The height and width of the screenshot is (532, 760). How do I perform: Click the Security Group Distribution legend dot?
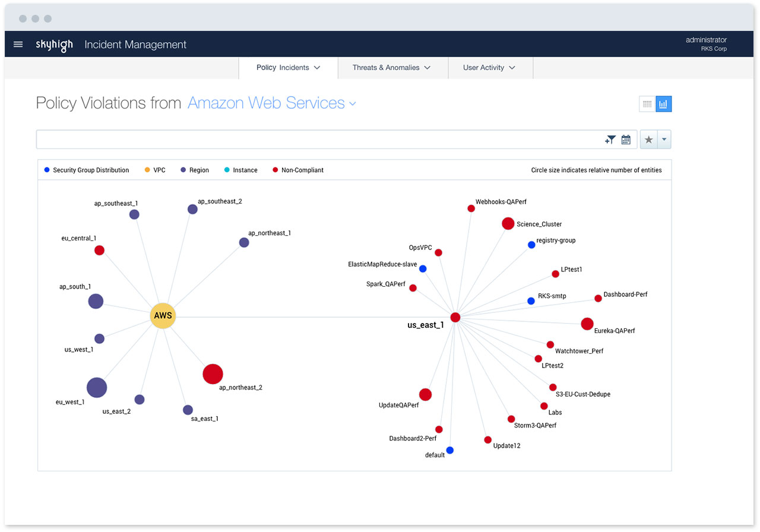[x=47, y=170]
